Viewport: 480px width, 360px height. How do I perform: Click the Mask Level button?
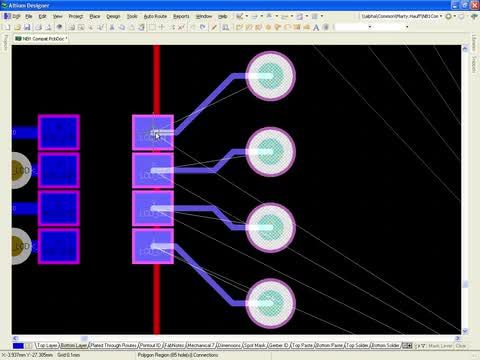click(x=440, y=346)
